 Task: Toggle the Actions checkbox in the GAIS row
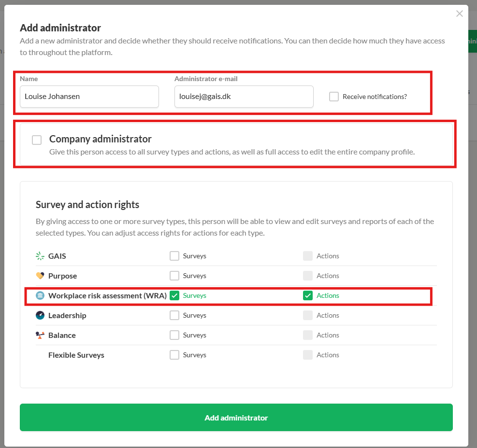tap(307, 256)
